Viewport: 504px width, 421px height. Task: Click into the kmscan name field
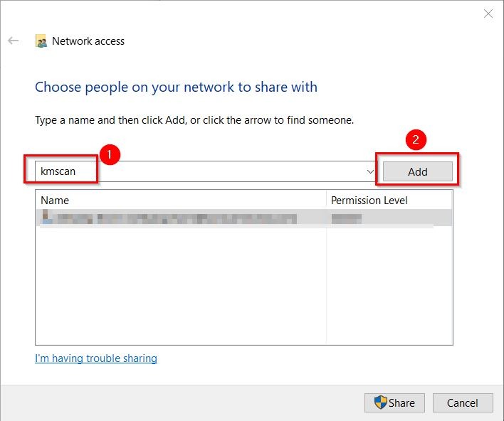pyautogui.click(x=199, y=171)
